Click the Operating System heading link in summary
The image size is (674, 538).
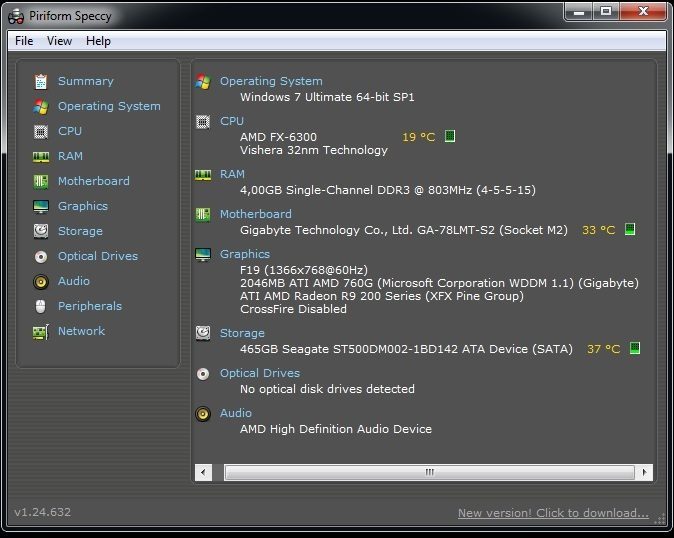271,81
